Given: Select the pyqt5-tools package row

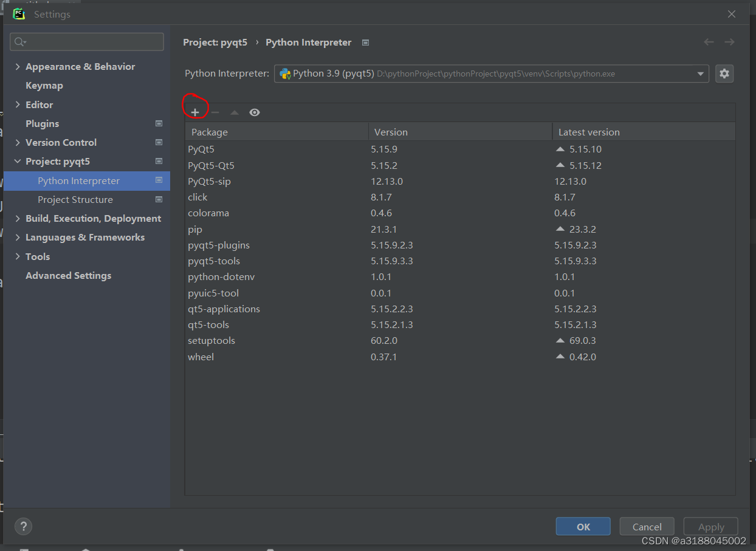Looking at the screenshot, I should pyautogui.click(x=460, y=261).
